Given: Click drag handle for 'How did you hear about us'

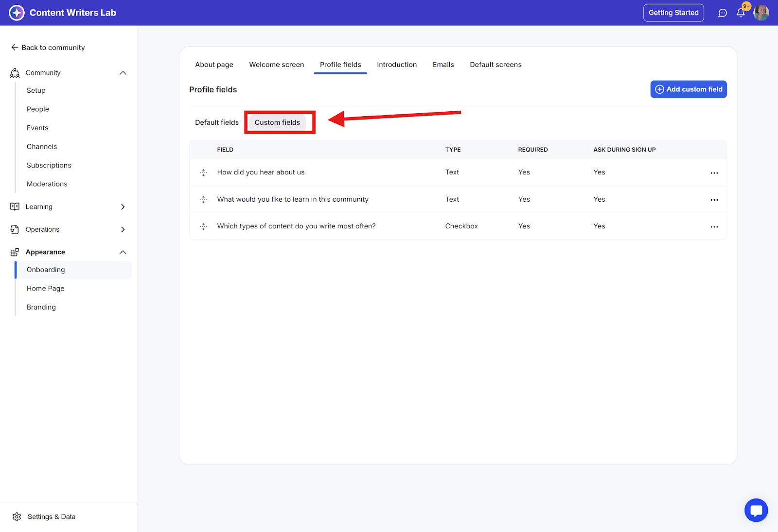Looking at the screenshot, I should 204,172.
